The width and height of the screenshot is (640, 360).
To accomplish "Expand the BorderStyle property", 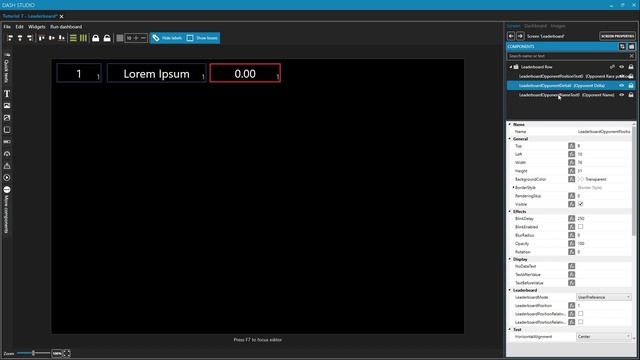I will coord(513,188).
